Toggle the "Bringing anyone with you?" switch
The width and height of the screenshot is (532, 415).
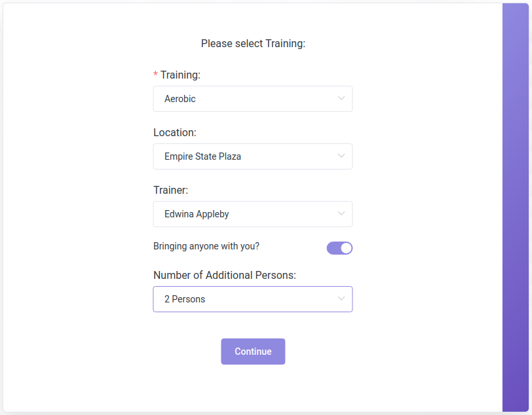pyautogui.click(x=339, y=248)
